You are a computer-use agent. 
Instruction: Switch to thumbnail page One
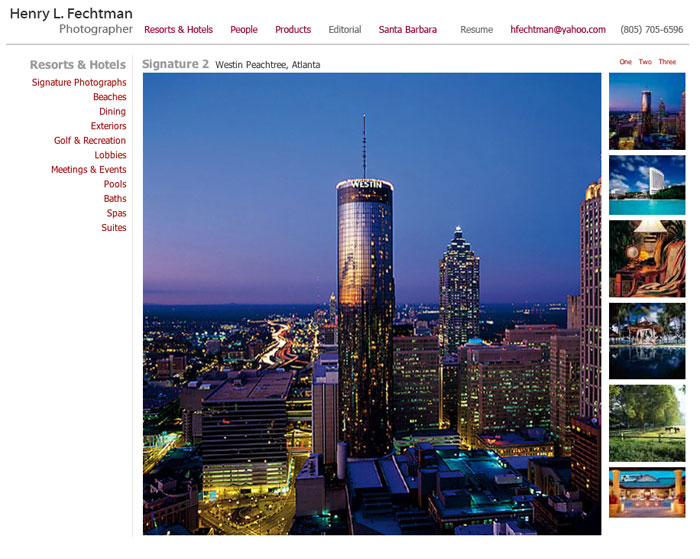pos(625,62)
